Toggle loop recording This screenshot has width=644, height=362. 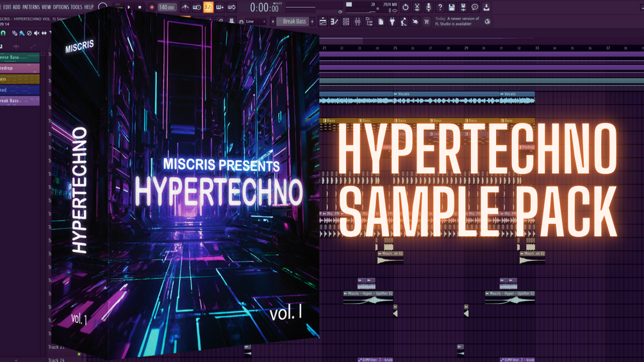[231, 7]
